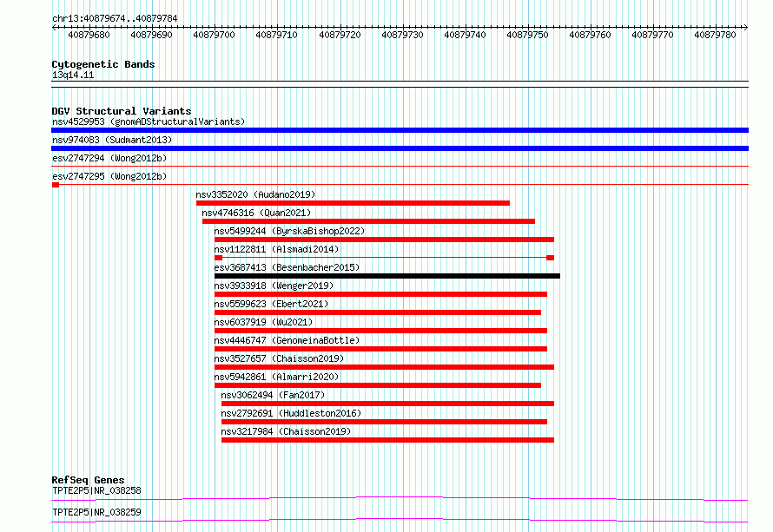Click the black esv3687413 Besenbacher2015 bar
773x532 pixels.
tap(387, 276)
